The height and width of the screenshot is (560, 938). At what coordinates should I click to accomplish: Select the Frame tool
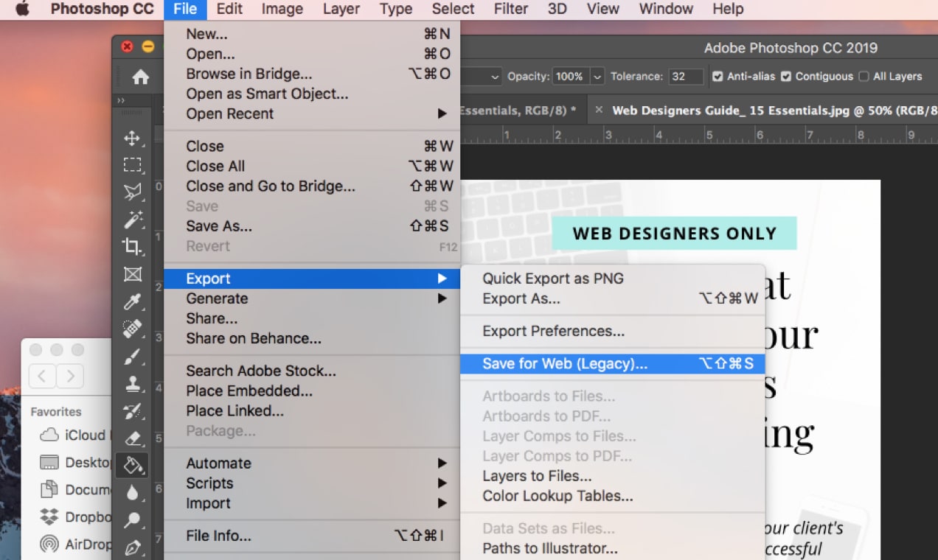(x=132, y=274)
